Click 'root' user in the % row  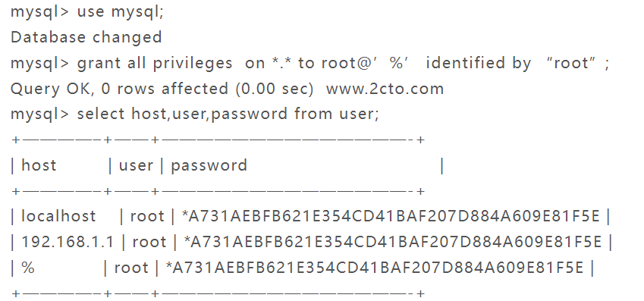click(x=131, y=268)
